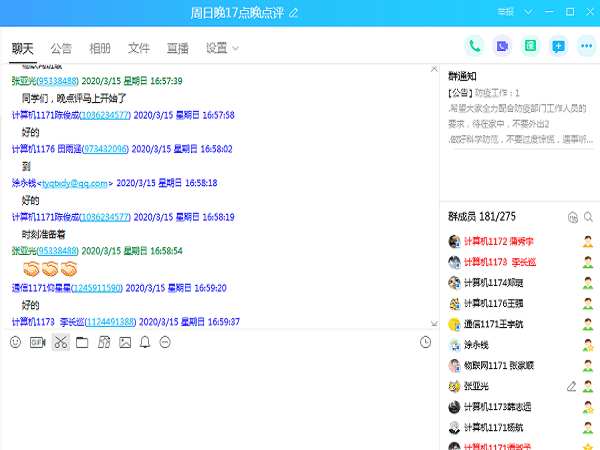The width and height of the screenshot is (600, 450).
Task: Click avatar of 计算机1173韩忠远
Action: click(454, 407)
